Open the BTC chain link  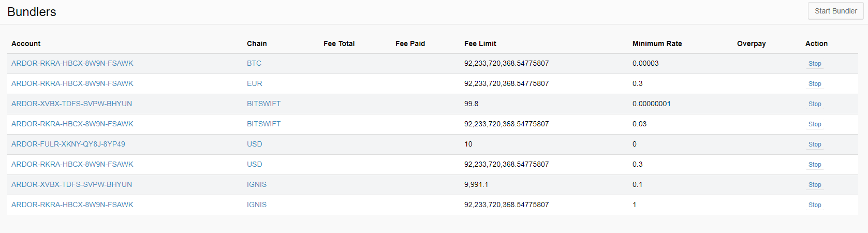254,63
